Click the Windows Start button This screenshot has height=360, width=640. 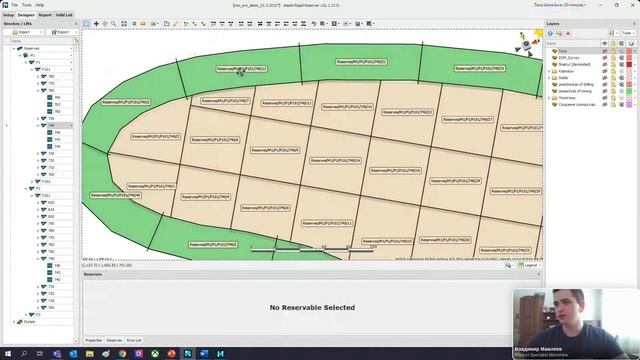coord(7,353)
